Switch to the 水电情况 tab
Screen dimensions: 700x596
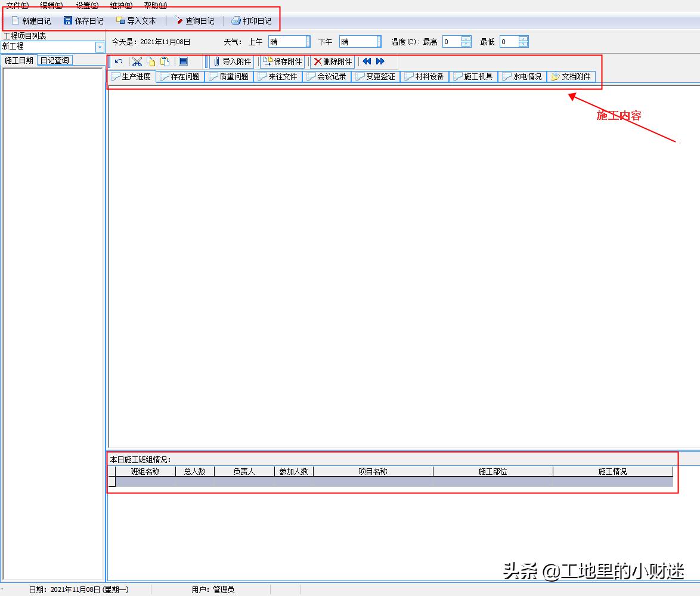[522, 76]
